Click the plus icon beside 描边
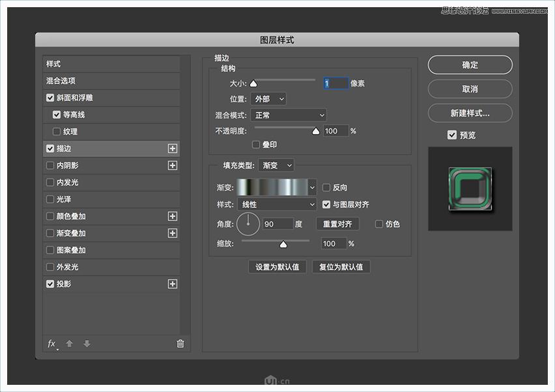The image size is (555, 392). click(173, 148)
